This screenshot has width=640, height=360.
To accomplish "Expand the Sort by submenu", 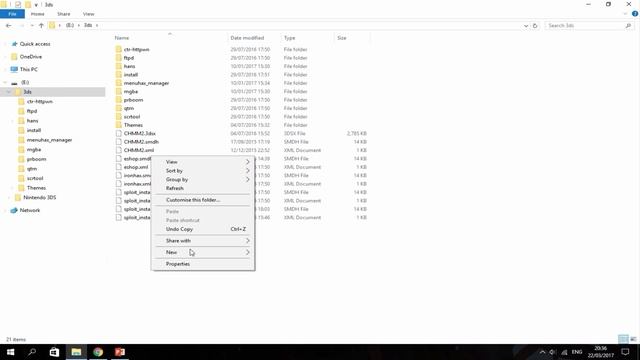I will point(202,171).
